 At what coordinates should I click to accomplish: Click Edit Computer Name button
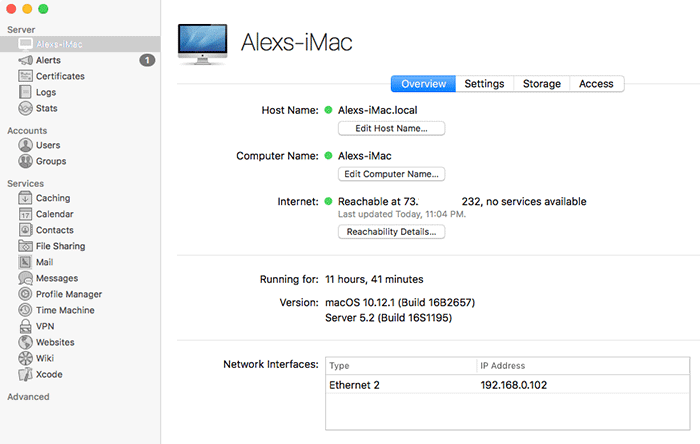point(392,174)
